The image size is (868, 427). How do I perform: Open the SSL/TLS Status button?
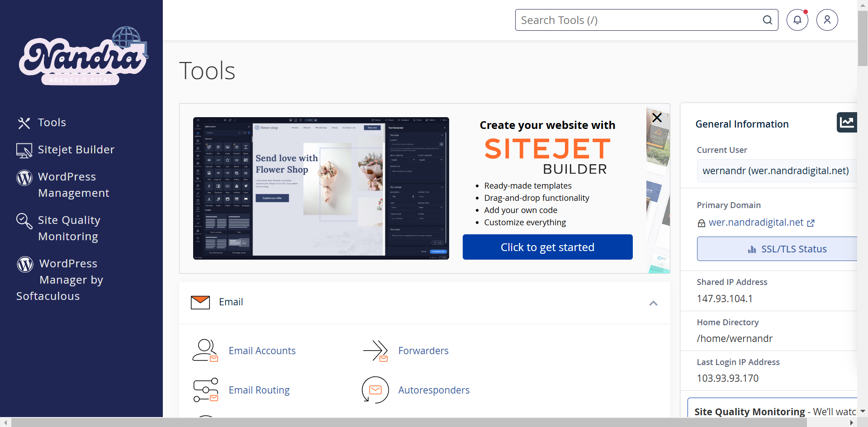click(x=777, y=249)
